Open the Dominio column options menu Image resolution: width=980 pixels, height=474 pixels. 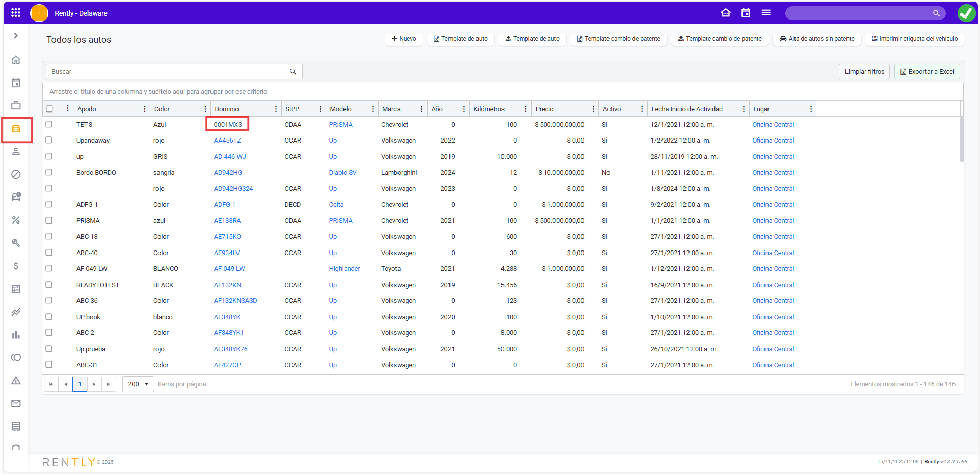(276, 109)
